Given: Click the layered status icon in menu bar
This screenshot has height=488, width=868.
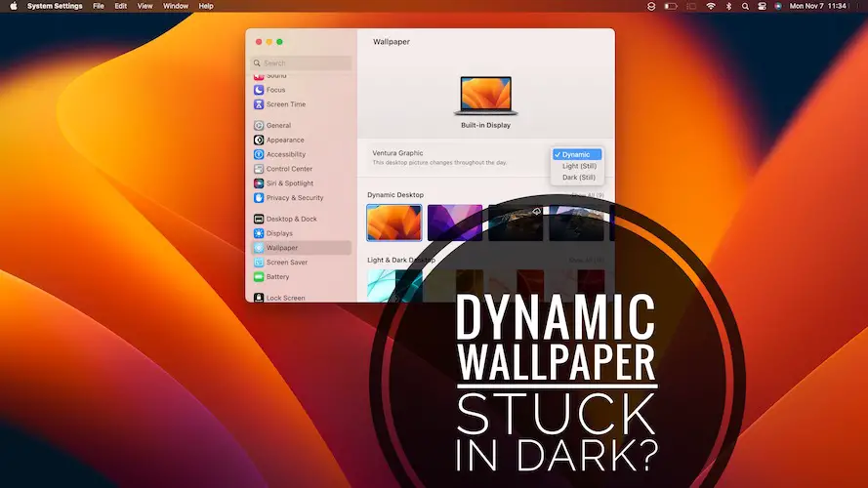Looking at the screenshot, I should 651,6.
